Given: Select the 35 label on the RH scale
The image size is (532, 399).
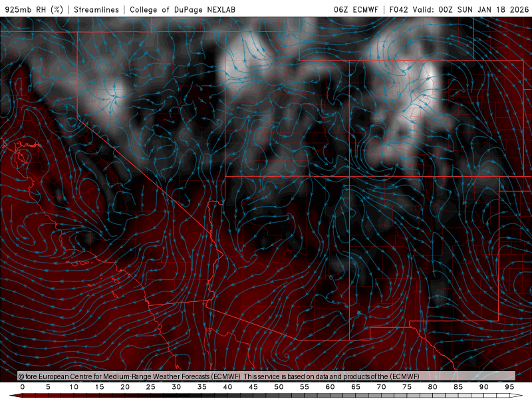Looking at the screenshot, I should (202, 387).
